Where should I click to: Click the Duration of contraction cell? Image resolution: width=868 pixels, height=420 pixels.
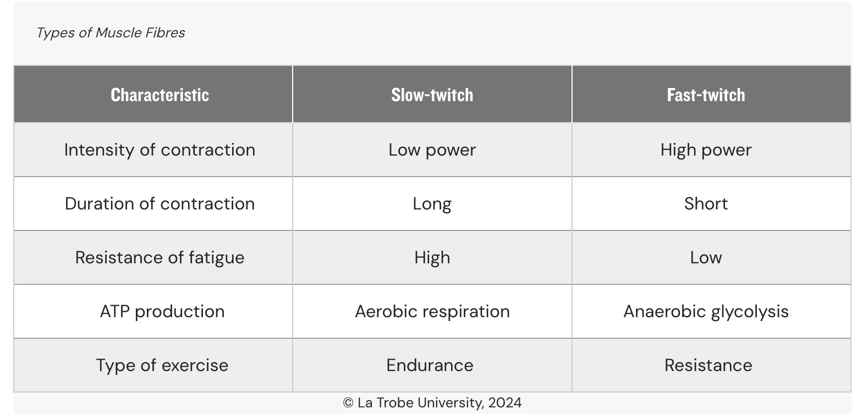coord(153,203)
